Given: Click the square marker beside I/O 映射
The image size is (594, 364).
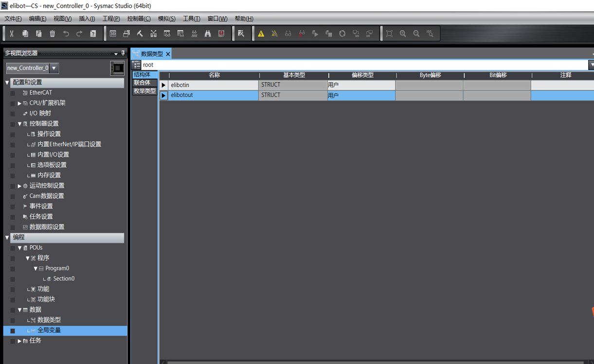Looking at the screenshot, I should pos(13,113).
